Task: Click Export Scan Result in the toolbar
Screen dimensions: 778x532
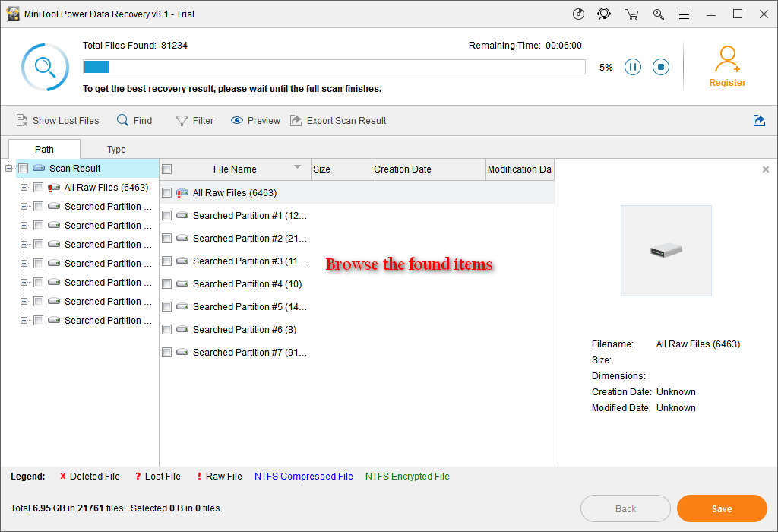Action: pos(338,121)
